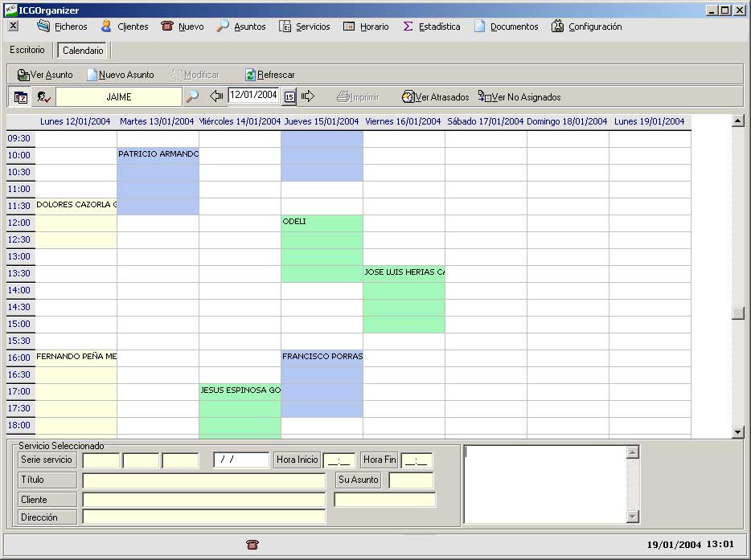Click the Serie servicio button
The height and width of the screenshot is (560, 751).
point(47,460)
